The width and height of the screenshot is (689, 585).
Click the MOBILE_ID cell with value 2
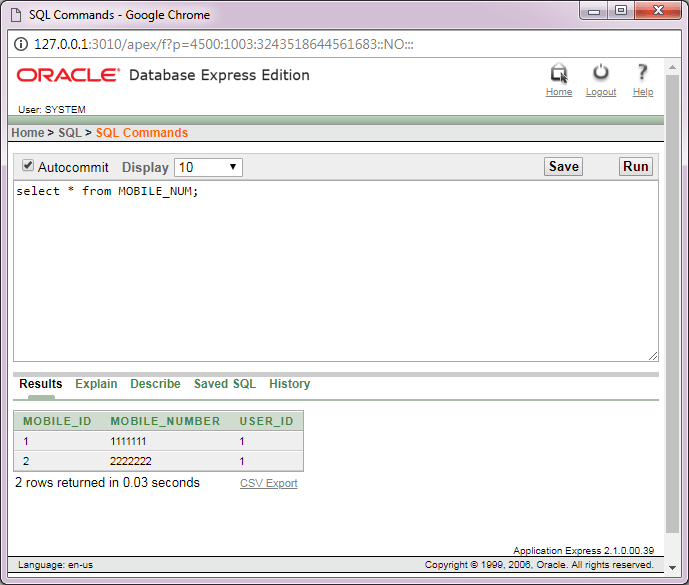coord(26,461)
